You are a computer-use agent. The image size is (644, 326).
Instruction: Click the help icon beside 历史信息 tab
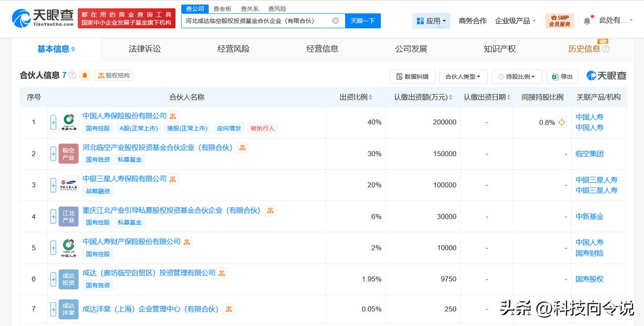[606, 49]
